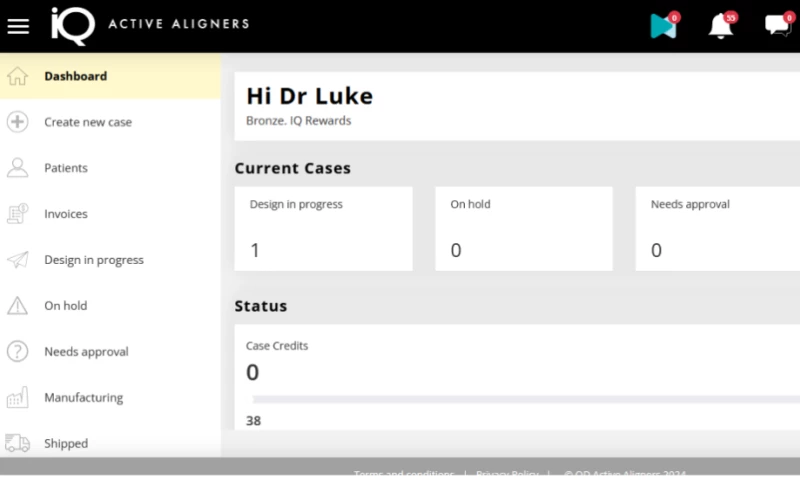
Task: Click the Patients person icon
Action: tap(17, 168)
